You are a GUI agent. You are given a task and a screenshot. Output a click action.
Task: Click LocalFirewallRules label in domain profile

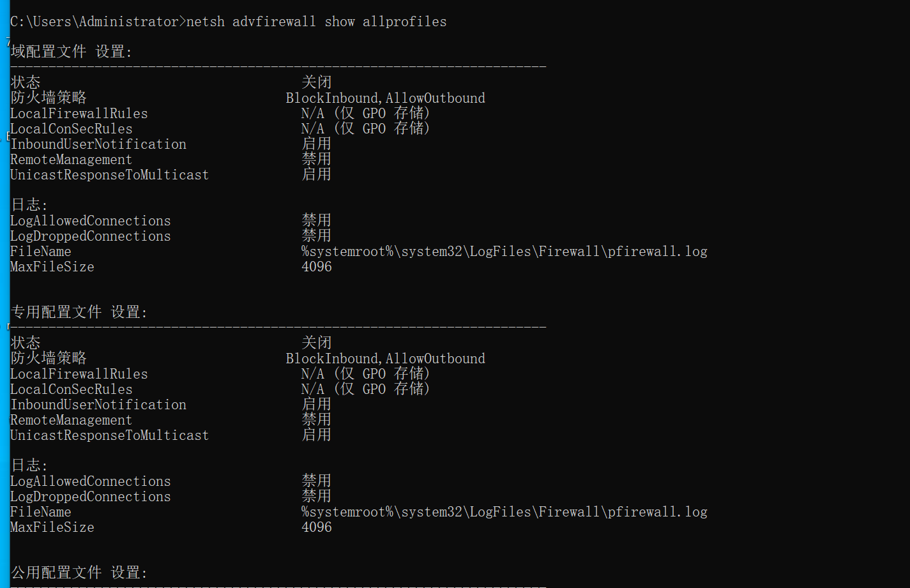click(79, 114)
